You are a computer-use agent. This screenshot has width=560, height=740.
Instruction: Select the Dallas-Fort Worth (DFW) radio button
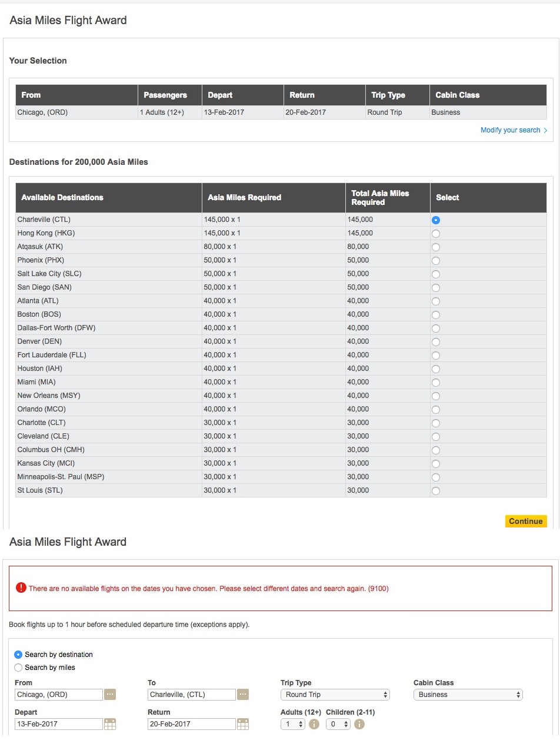[x=436, y=328]
